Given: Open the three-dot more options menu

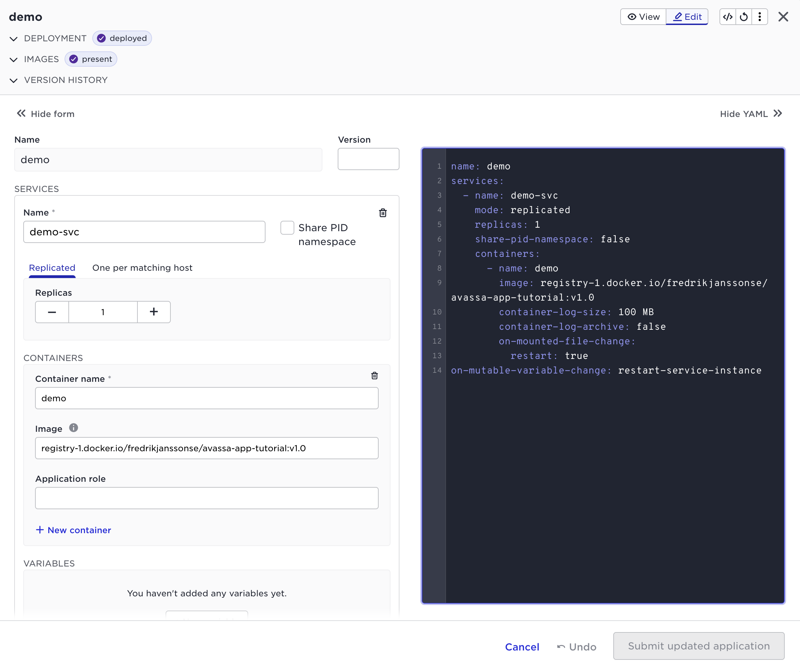Looking at the screenshot, I should pyautogui.click(x=760, y=17).
